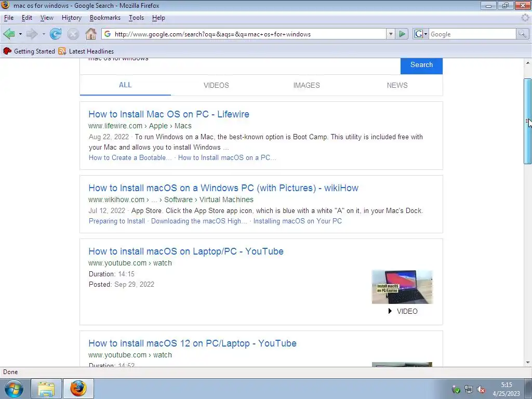Viewport: 532px width, 399px height.
Task: Switch to the NEWS tab
Action: click(397, 85)
